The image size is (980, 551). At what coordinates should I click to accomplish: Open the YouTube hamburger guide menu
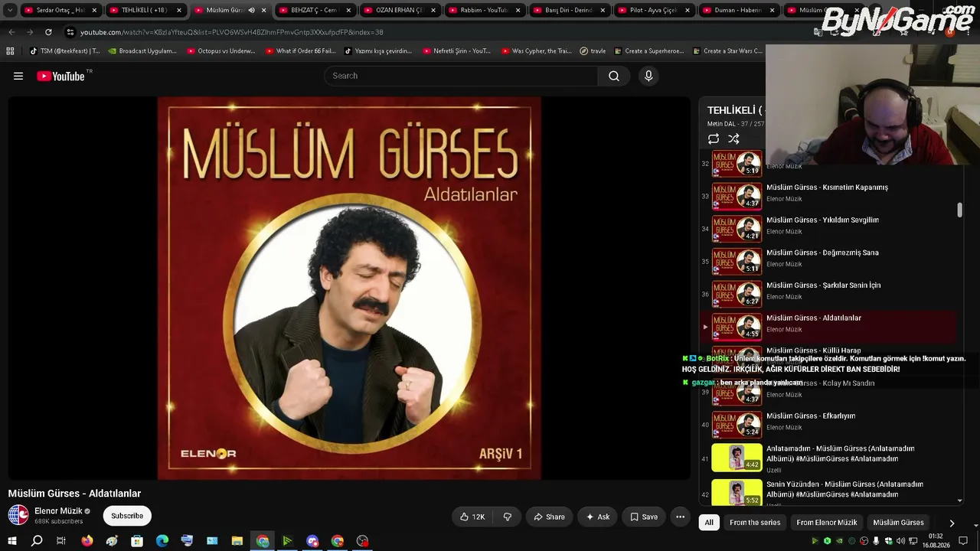coord(18,76)
